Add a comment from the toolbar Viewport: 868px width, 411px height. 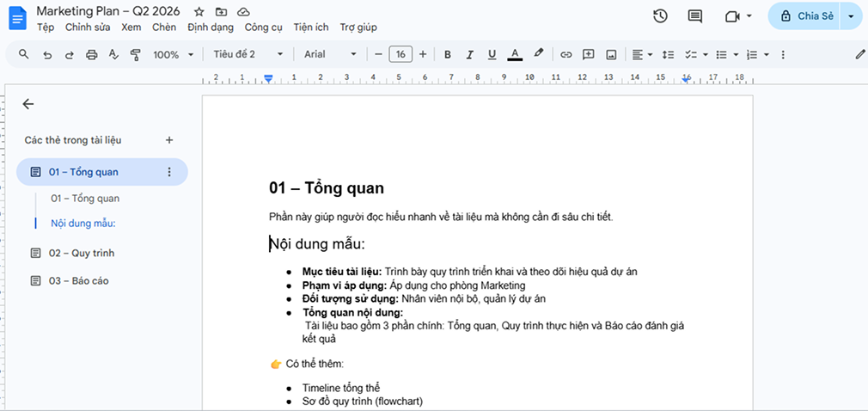coord(588,54)
